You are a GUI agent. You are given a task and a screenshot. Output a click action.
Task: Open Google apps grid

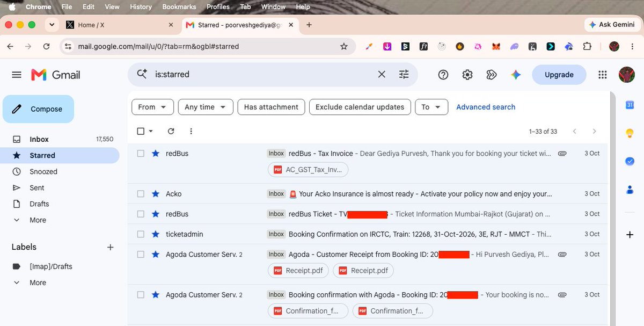coord(603,75)
